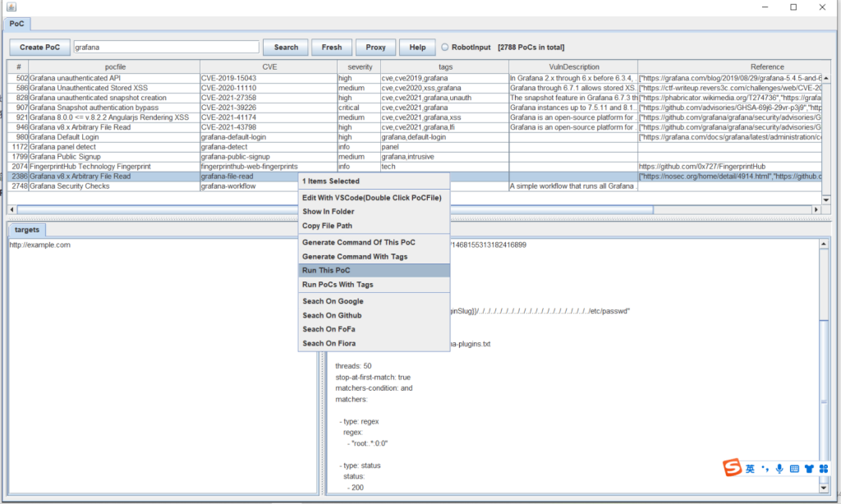Sort by the CVE column header
The height and width of the screenshot is (504, 841).
pyautogui.click(x=269, y=66)
